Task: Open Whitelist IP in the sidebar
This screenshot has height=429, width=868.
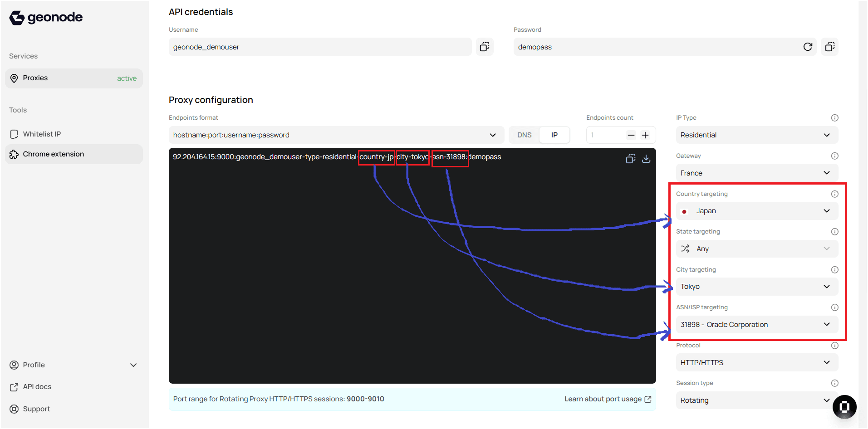Action: coord(42,134)
